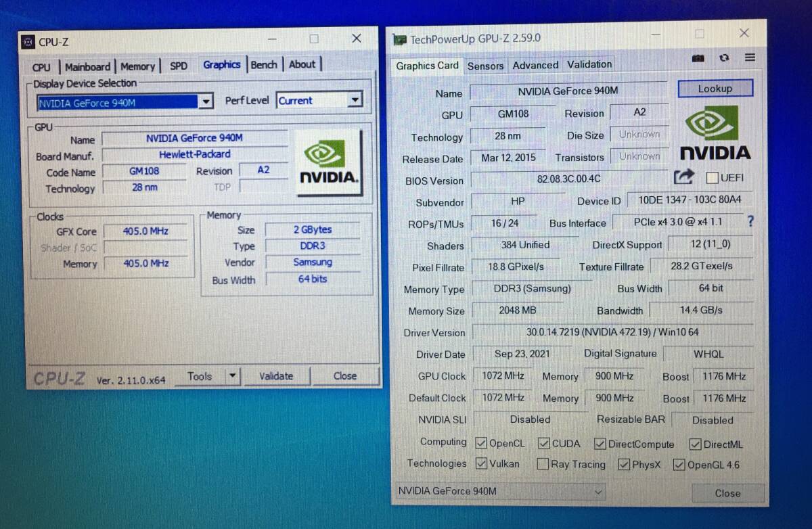The height and width of the screenshot is (529, 812).
Task: Click the Shaders value 384 Unified
Action: (x=525, y=245)
